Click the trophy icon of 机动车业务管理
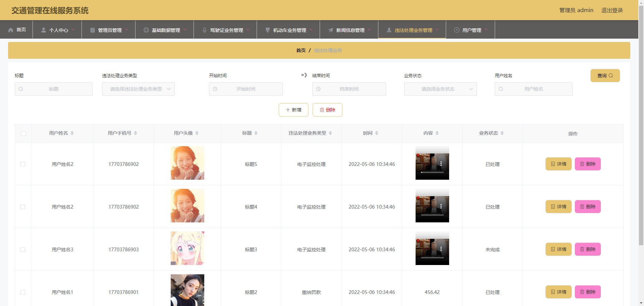644x306 pixels. coord(268,30)
